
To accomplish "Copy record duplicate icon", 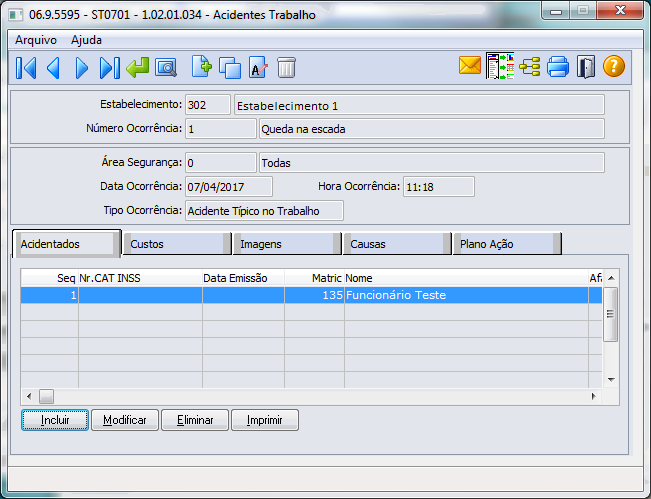I will pos(230,68).
